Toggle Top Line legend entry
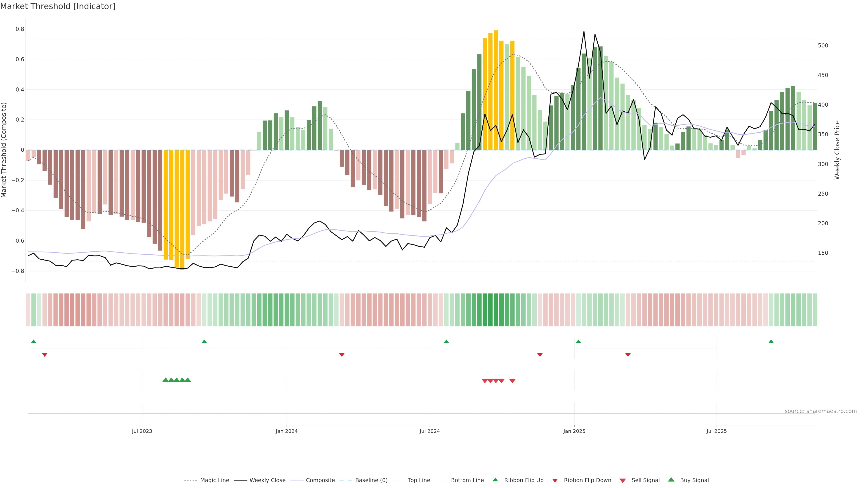The height and width of the screenshot is (488, 868). [419, 480]
